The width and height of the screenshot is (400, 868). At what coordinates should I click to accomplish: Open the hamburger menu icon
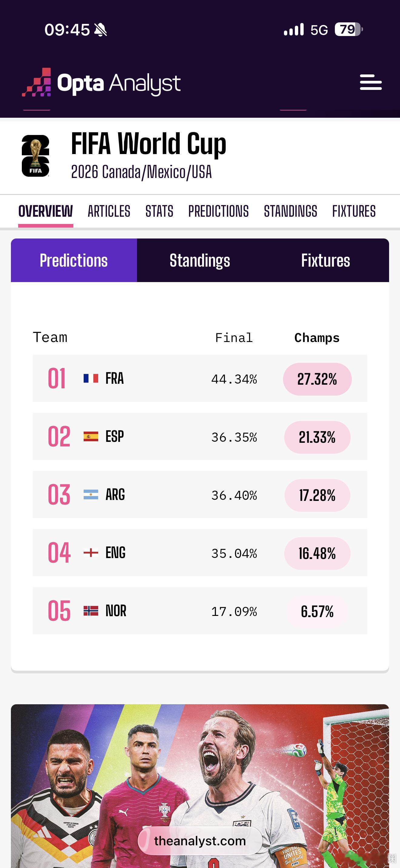pos(371,82)
